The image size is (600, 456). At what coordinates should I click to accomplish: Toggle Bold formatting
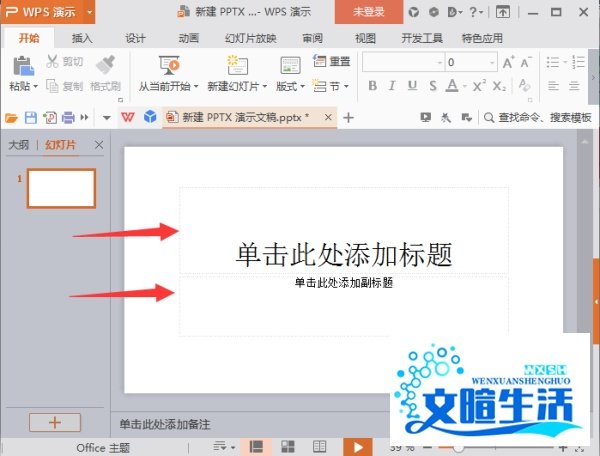point(372,86)
